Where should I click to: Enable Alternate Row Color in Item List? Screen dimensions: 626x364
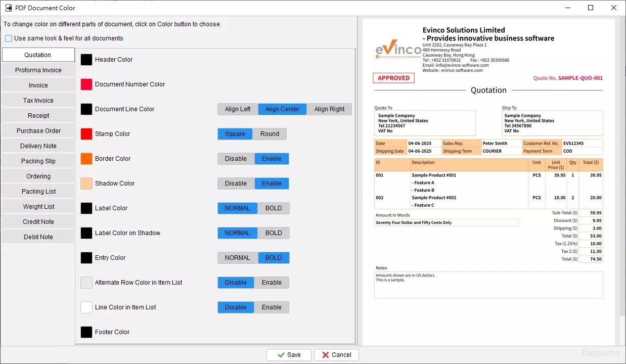[272, 283]
